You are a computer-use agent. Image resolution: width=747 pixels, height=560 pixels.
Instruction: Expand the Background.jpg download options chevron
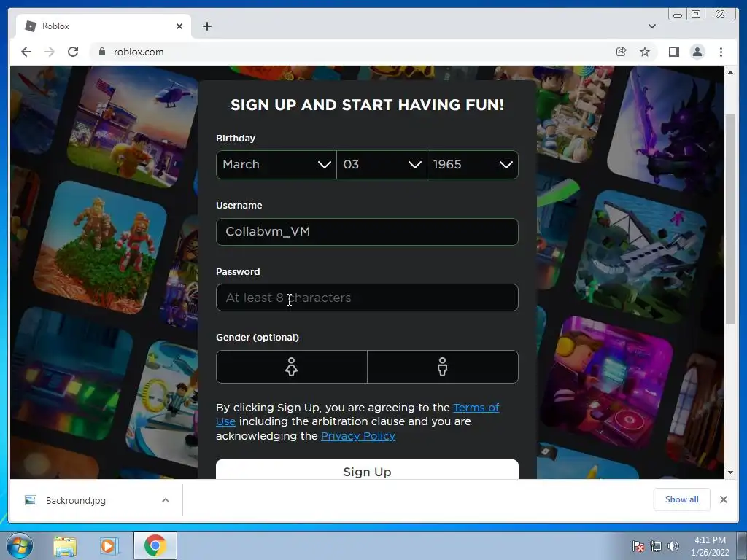point(166,500)
